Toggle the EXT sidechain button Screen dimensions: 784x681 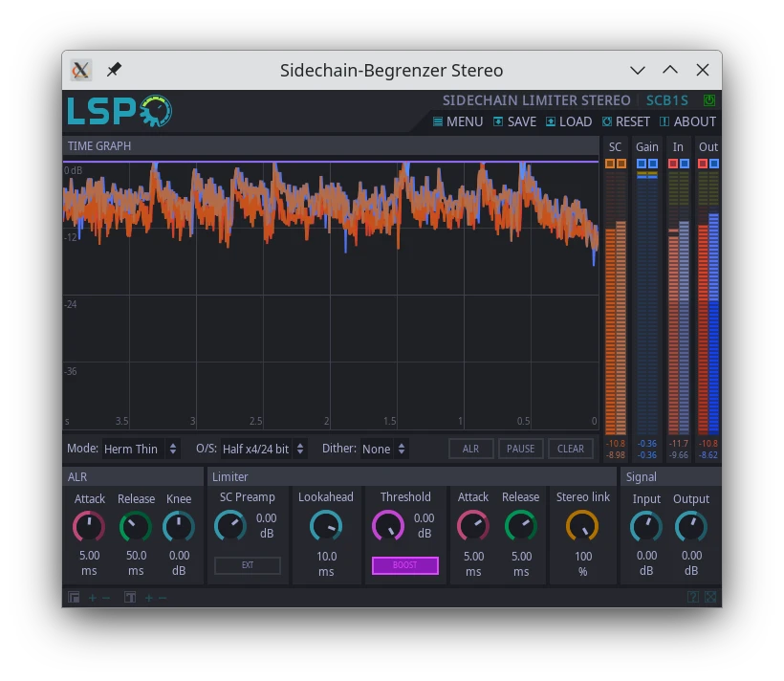tap(248, 565)
